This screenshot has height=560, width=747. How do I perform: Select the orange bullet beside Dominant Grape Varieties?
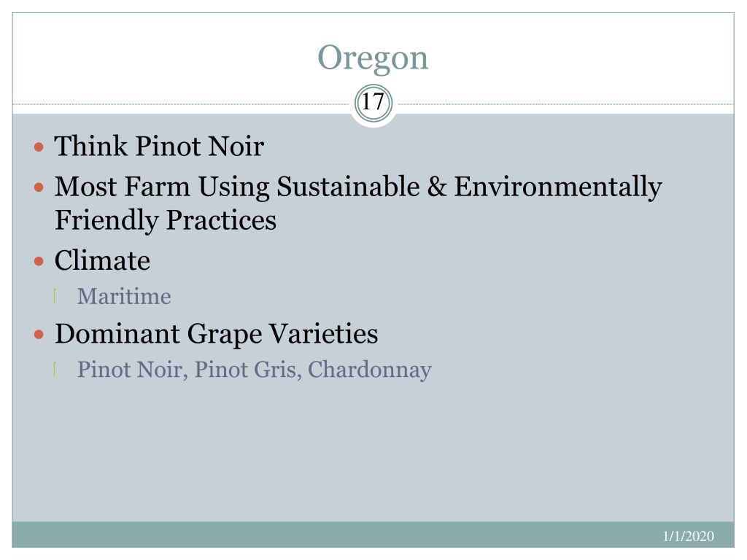point(39,335)
